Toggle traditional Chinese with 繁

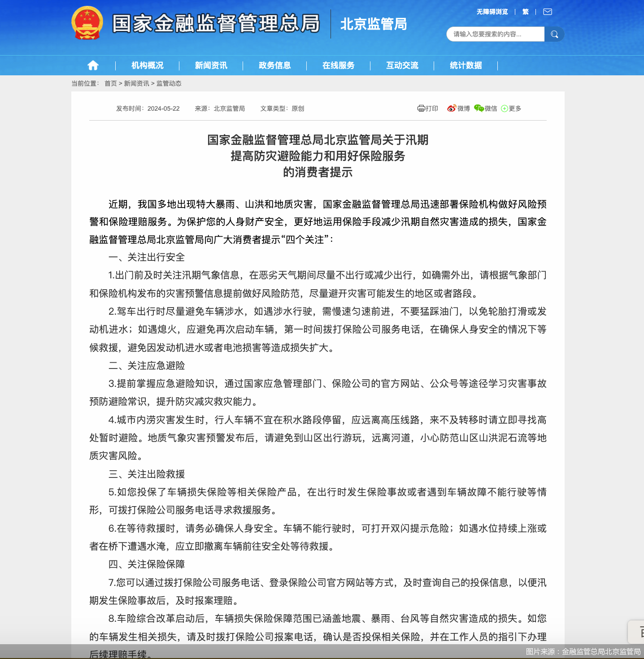[525, 11]
